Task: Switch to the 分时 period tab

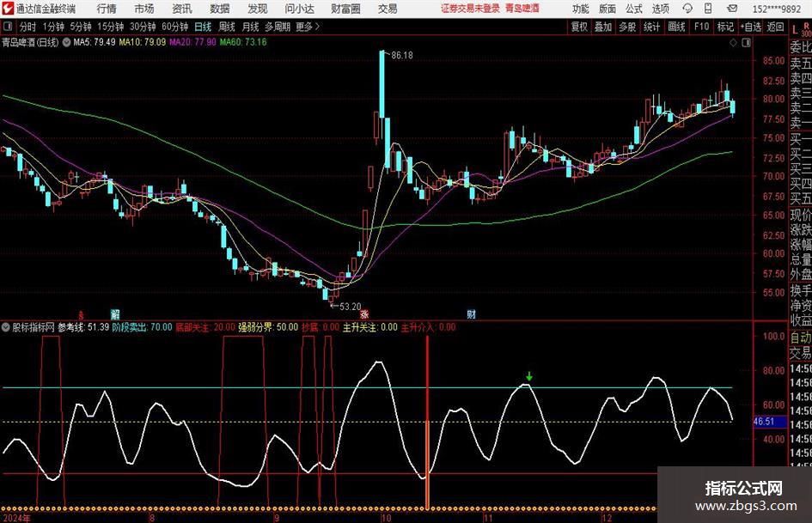Action: pos(28,27)
